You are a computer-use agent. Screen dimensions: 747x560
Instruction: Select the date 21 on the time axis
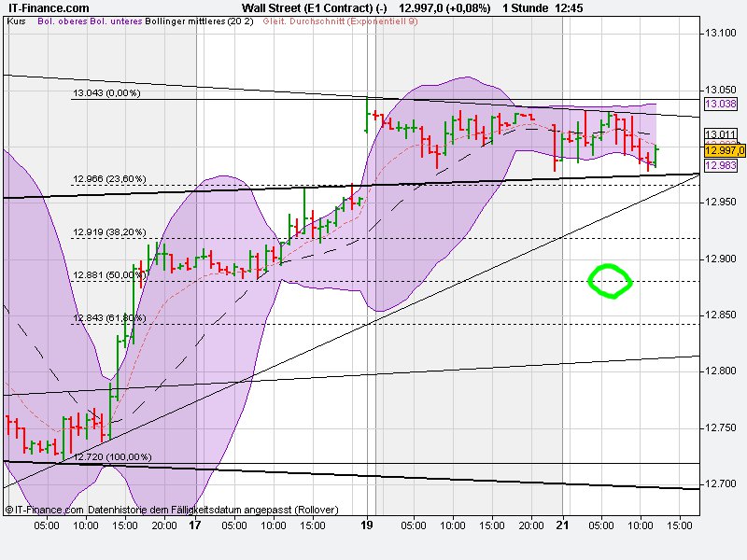point(561,525)
